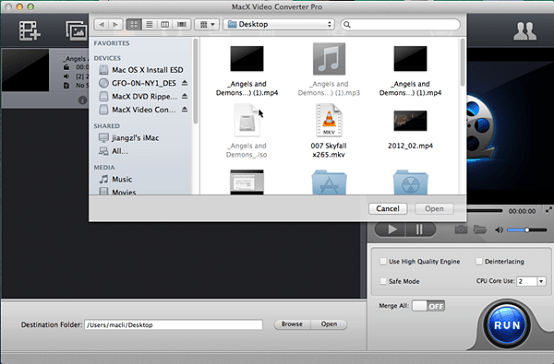The height and width of the screenshot is (364, 554).
Task: Click the search field in file dialog
Action: point(400,24)
